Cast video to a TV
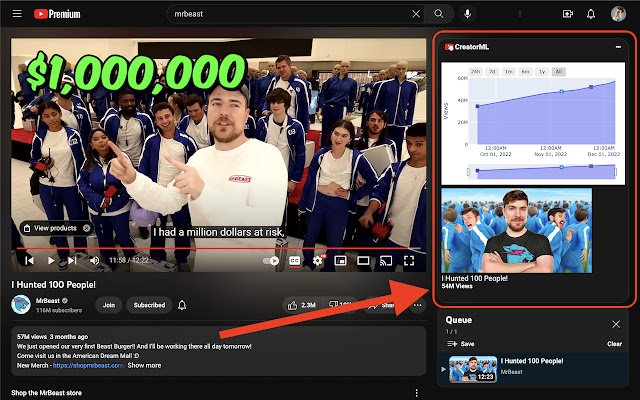The width and height of the screenshot is (640, 400). (386, 260)
